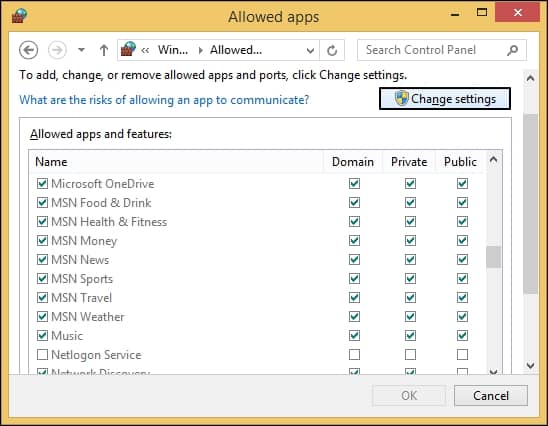Click the firewall icon in address bar
This screenshot has width=548, height=426.
pos(128,49)
